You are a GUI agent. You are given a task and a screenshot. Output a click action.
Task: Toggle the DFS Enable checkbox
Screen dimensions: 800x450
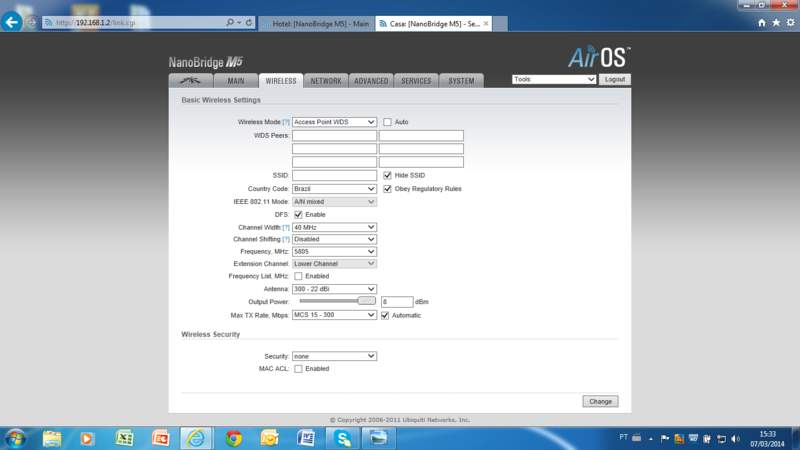298,215
